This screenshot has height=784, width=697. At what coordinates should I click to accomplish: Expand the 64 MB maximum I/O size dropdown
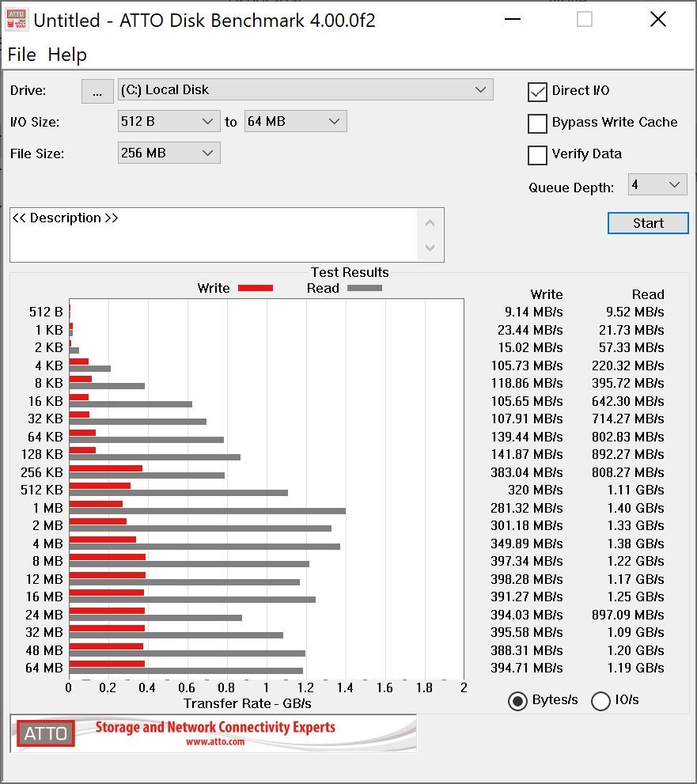point(295,122)
